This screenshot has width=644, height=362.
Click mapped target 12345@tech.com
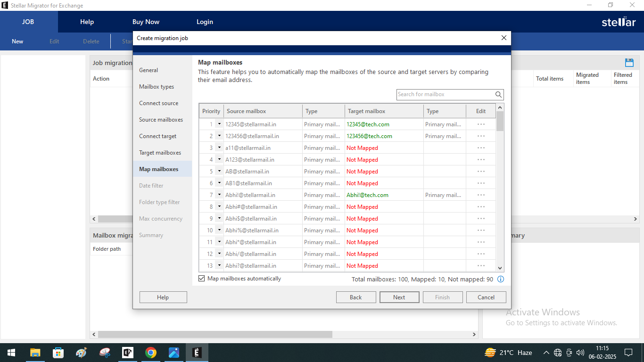pyautogui.click(x=368, y=124)
